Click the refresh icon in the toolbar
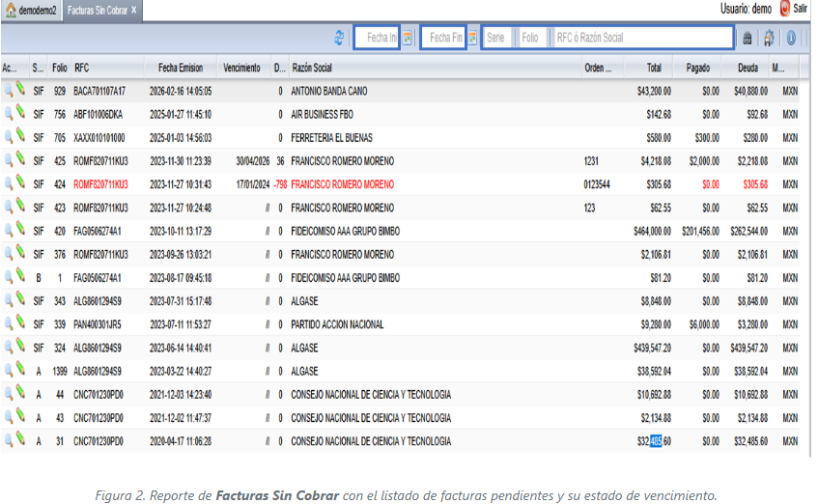Screen dimensions: 818x504 [x=339, y=38]
